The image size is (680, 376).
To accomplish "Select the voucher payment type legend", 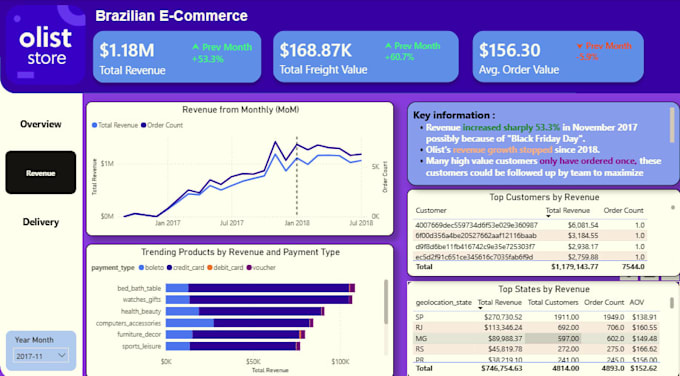I will (x=261, y=268).
